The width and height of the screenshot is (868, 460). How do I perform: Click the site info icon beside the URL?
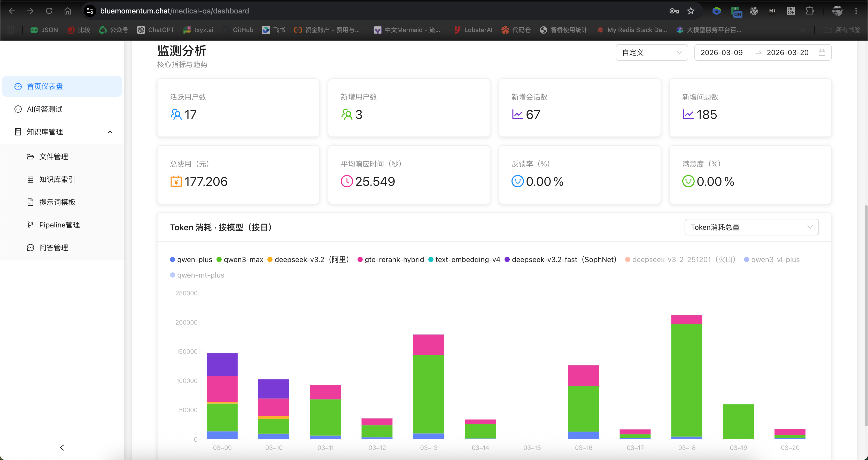click(90, 11)
